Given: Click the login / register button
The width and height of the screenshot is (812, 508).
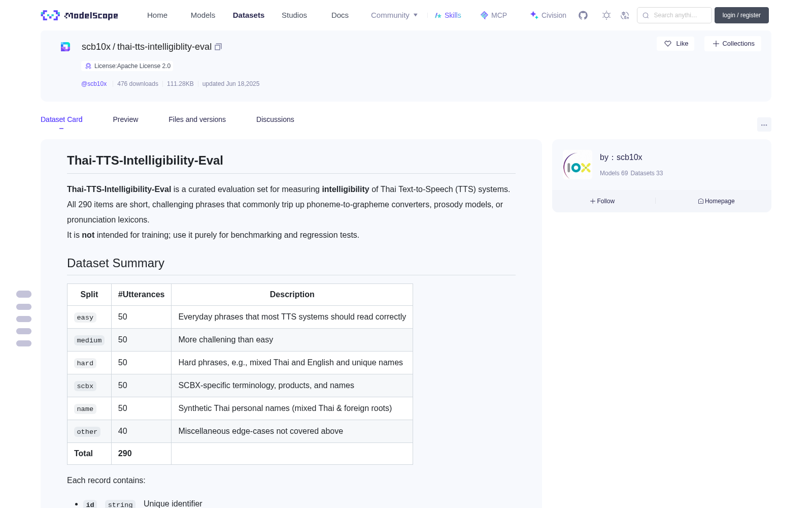Looking at the screenshot, I should tap(741, 15).
